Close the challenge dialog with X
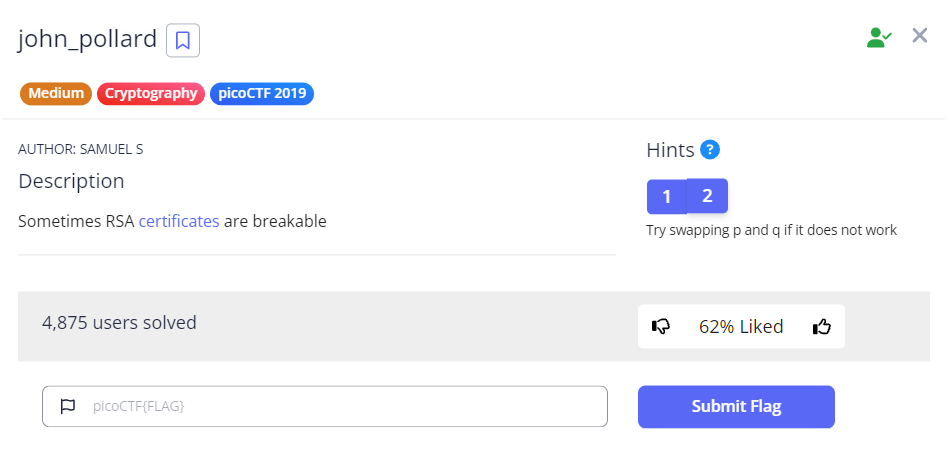This screenshot has width=949, height=459. pos(920,36)
